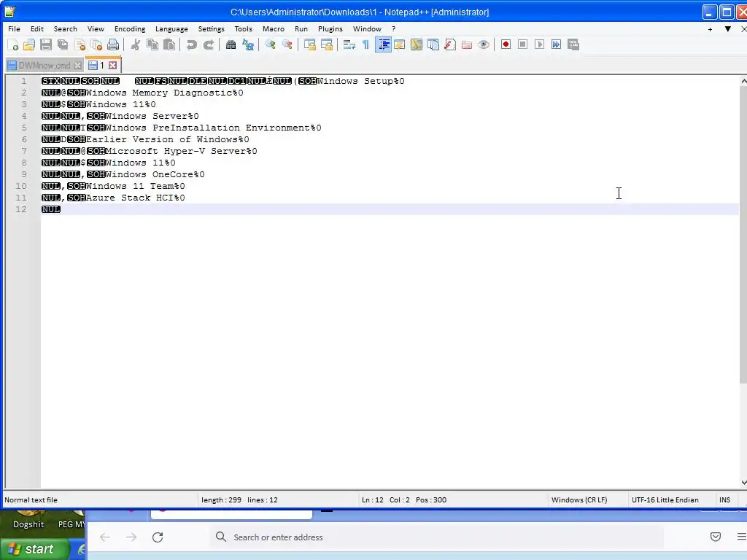Click the Open file toolbar icon
This screenshot has width=747, height=560.
(x=29, y=44)
